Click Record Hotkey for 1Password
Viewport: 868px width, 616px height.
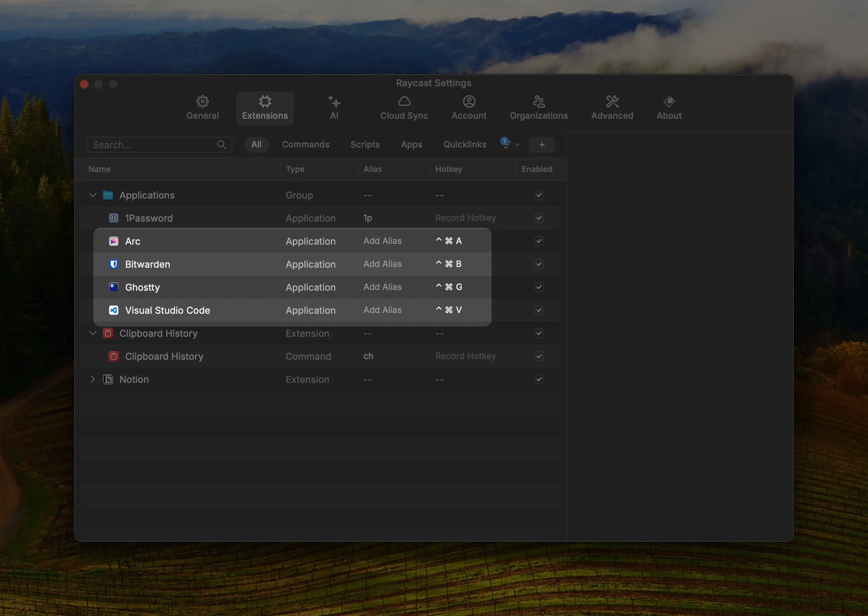465,218
